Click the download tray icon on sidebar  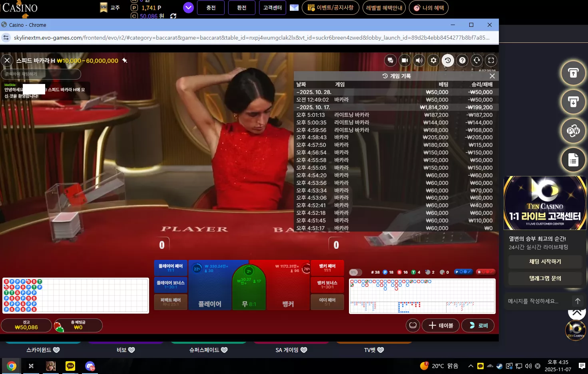pyautogui.click(x=573, y=102)
